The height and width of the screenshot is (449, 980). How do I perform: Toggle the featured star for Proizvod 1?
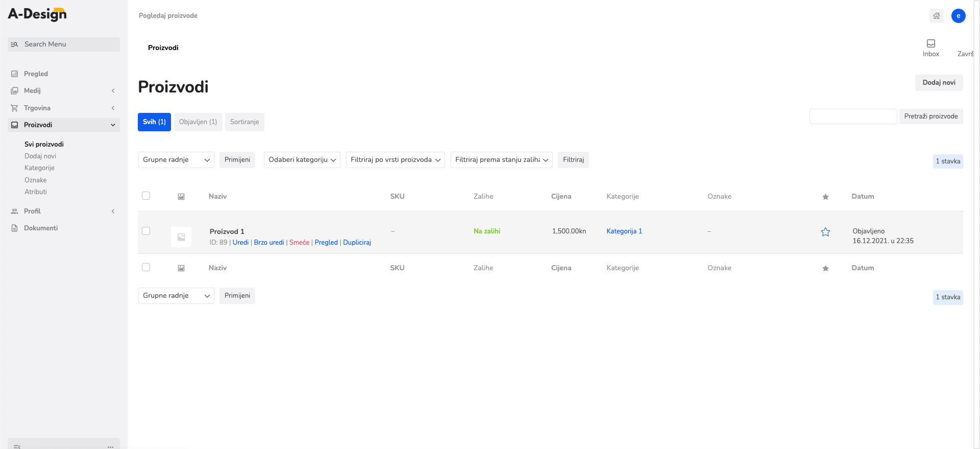pos(825,232)
